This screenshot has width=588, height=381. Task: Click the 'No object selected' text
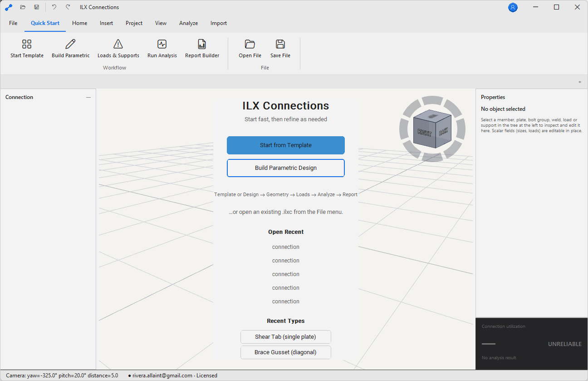[x=503, y=109]
